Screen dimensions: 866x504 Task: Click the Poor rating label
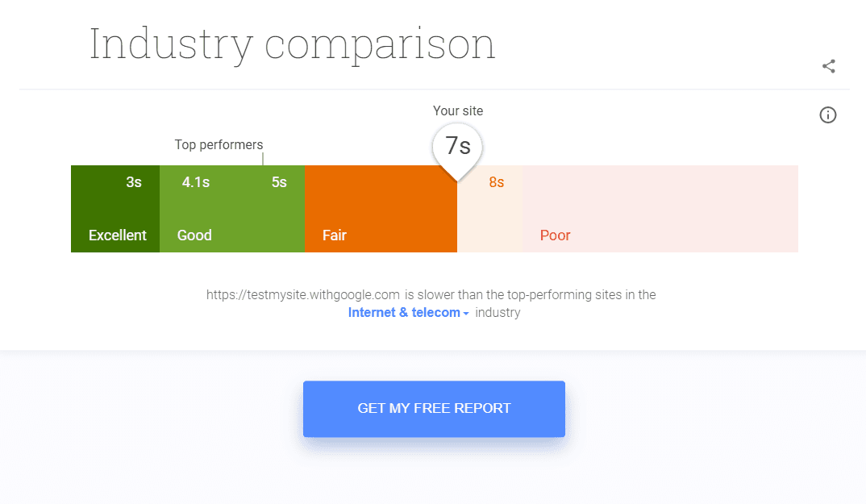(x=555, y=235)
